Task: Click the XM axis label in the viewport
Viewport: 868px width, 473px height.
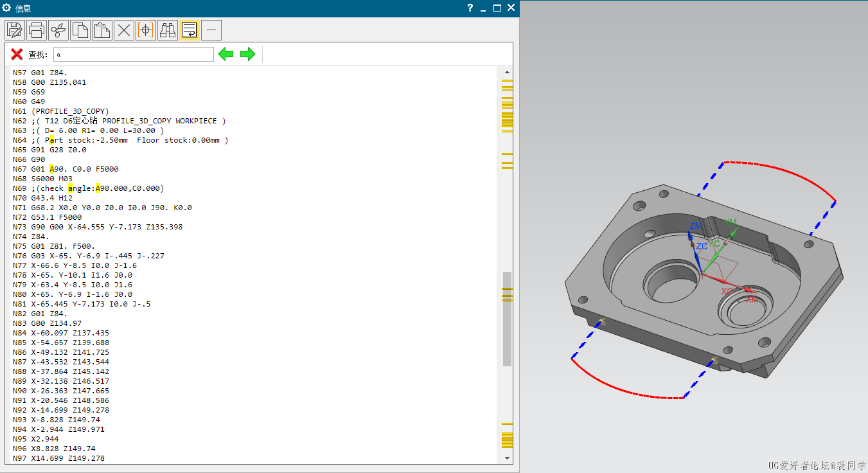Action: 752,300
